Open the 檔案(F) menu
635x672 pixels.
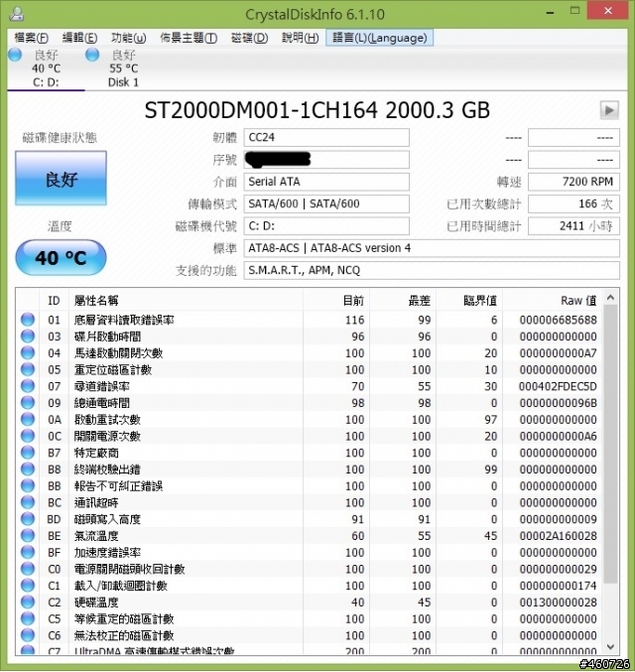[31, 38]
